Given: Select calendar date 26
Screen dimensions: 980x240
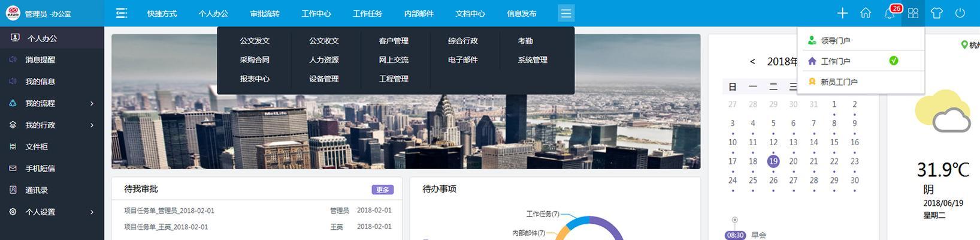Looking at the screenshot, I should coord(773,180).
